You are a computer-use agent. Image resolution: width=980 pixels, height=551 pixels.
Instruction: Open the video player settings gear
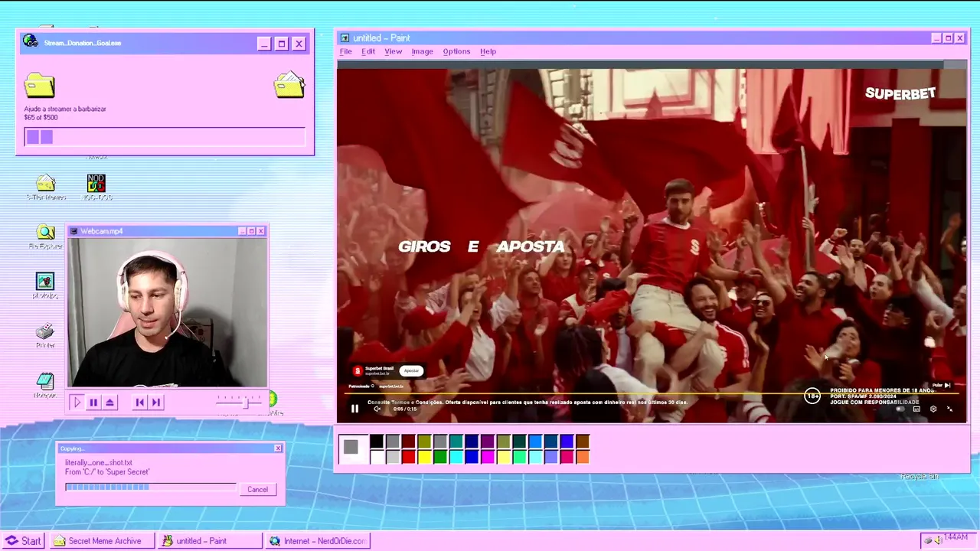point(933,409)
